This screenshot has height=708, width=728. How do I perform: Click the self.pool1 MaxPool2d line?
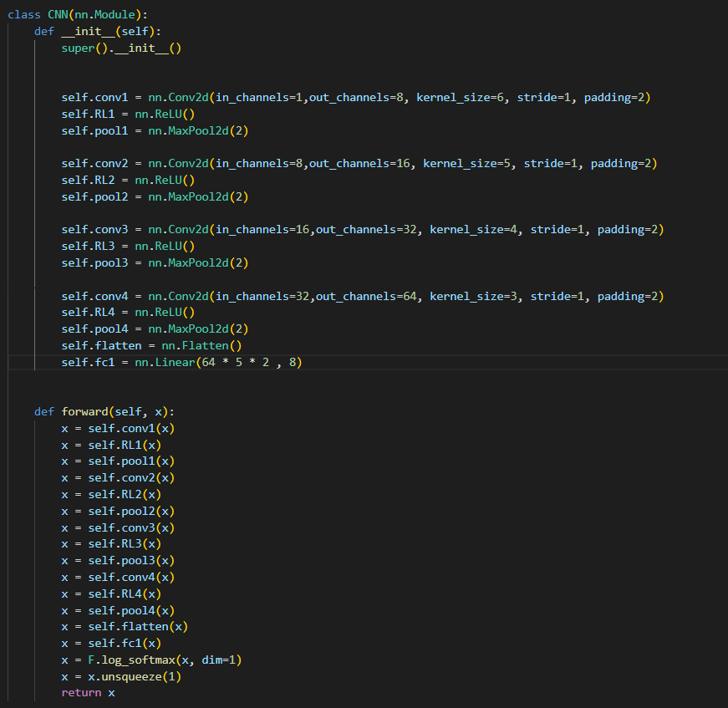tap(155, 131)
